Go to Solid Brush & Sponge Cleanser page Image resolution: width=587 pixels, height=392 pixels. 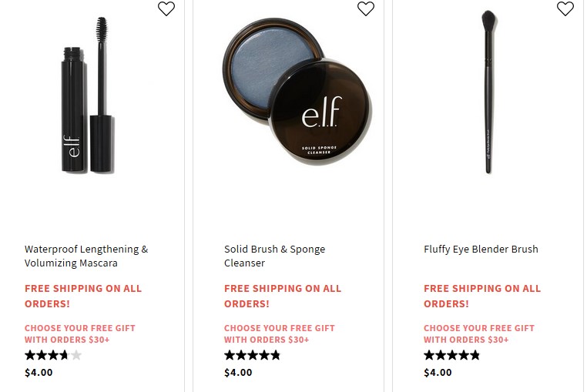[274, 256]
